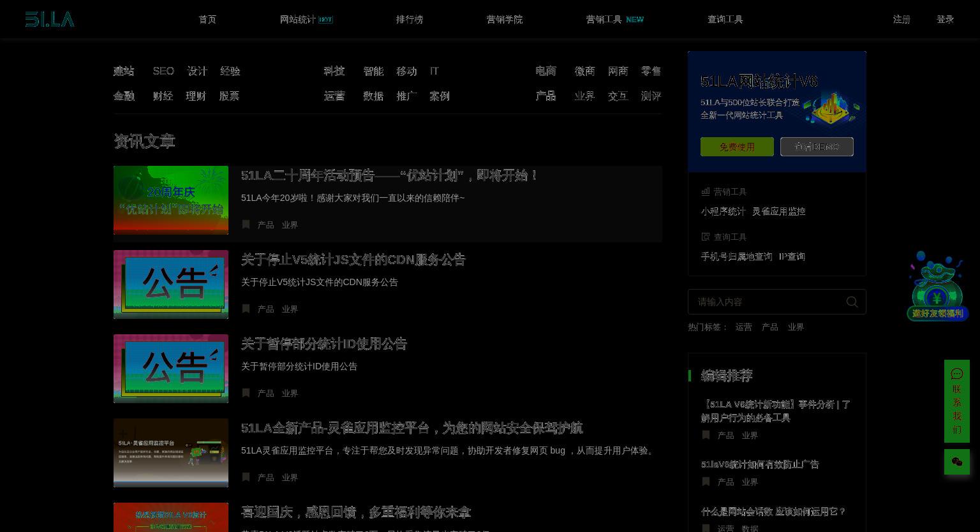Screen dimensions: 980x532
Task: Open the WeChat floating icon
Action: 956,462
